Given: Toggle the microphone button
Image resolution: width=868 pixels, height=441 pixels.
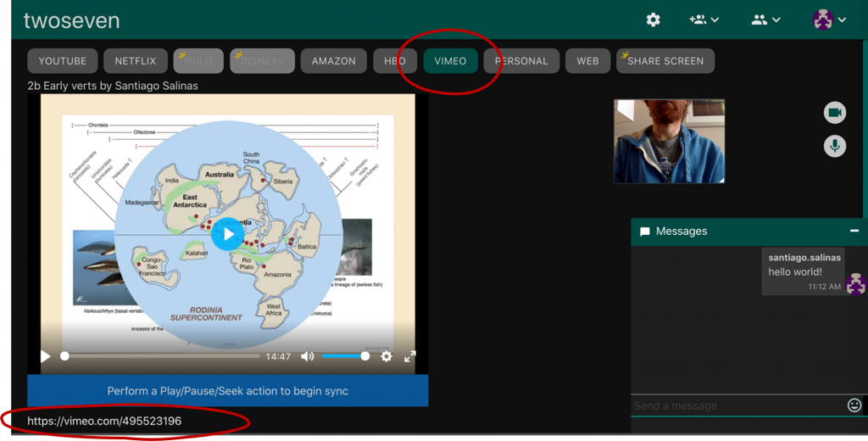Looking at the screenshot, I should click(x=835, y=146).
